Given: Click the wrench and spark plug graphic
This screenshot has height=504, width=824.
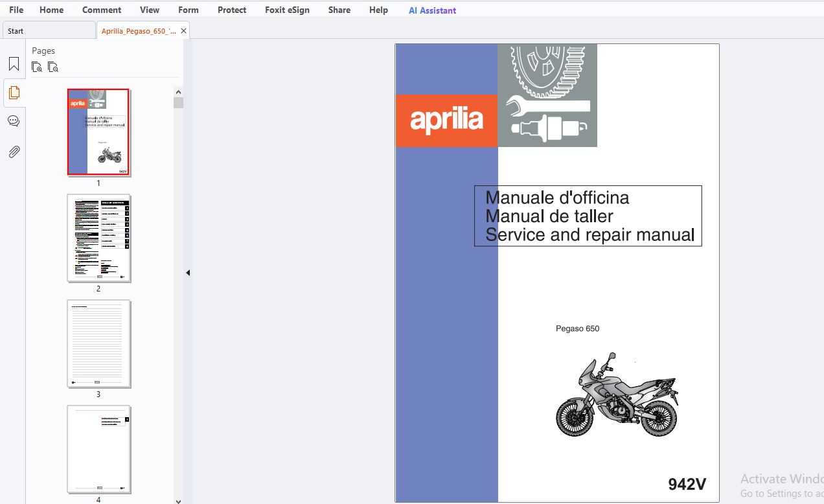Looking at the screenshot, I should tap(547, 96).
